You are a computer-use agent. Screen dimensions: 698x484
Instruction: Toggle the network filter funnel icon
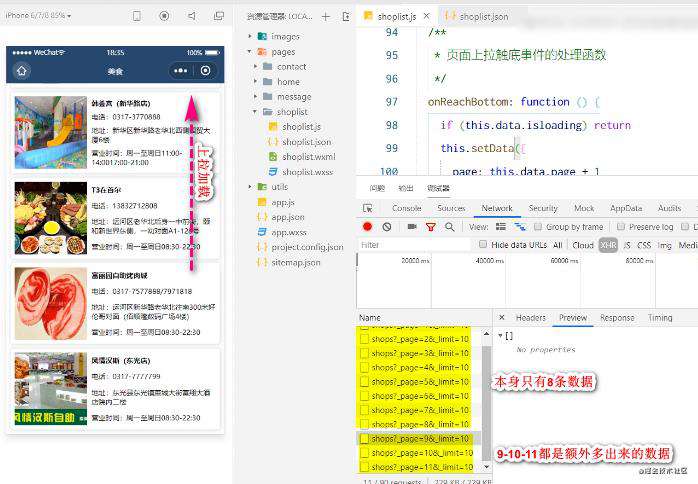[430, 227]
